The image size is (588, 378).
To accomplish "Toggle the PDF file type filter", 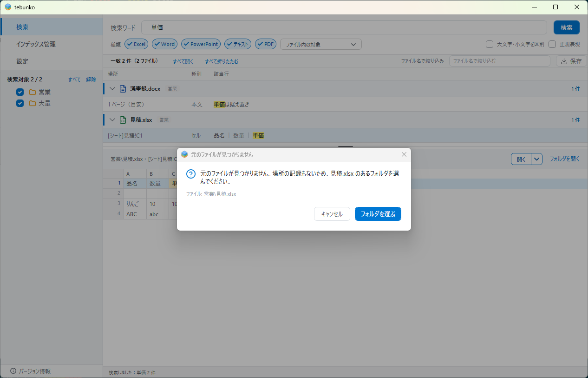I will [x=266, y=44].
